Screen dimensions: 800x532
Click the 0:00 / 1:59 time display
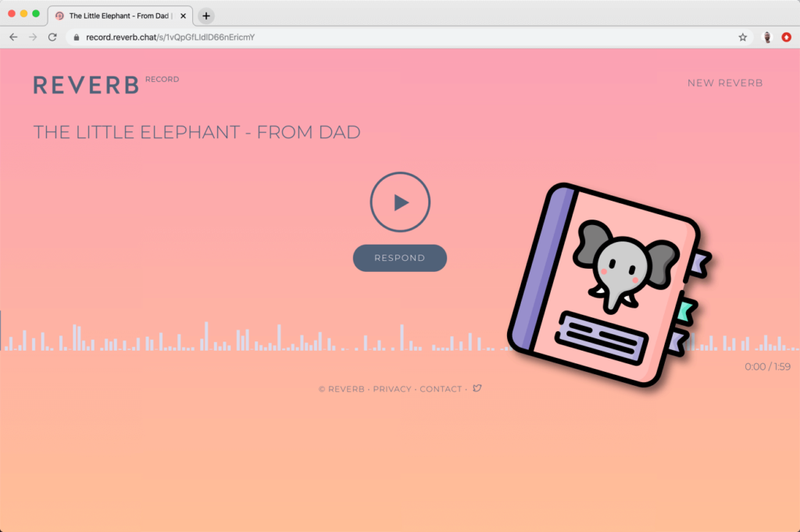[x=766, y=366]
